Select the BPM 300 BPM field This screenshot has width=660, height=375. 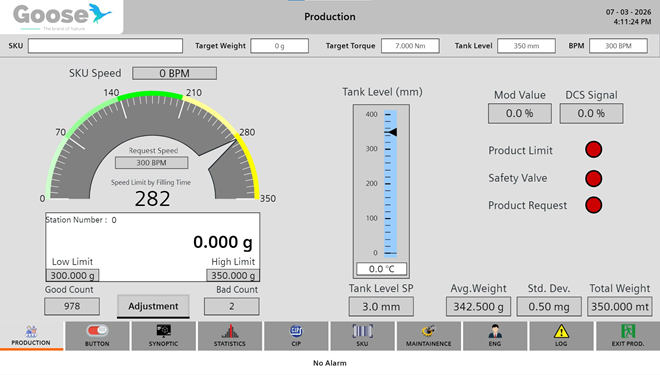618,46
